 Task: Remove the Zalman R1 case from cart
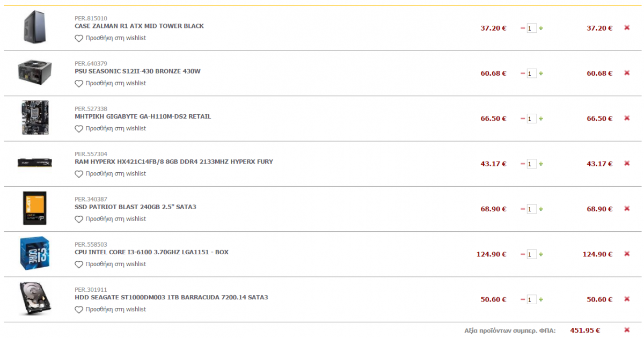point(627,28)
